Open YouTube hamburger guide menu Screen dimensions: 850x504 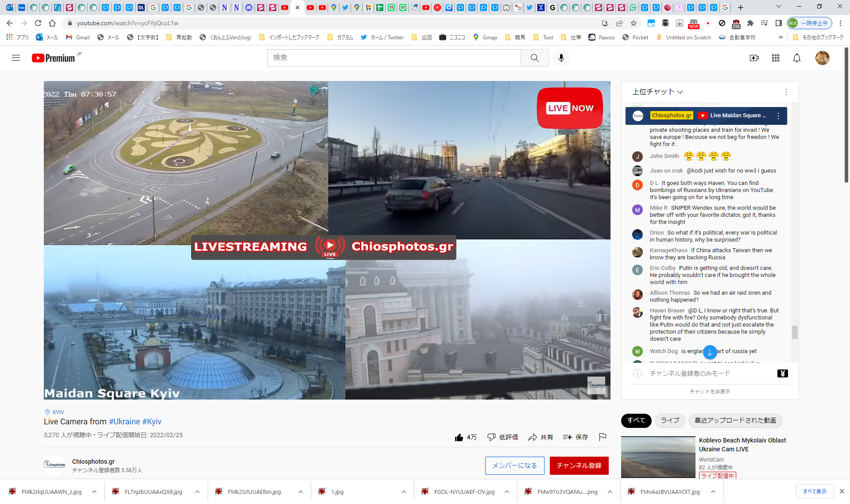click(x=16, y=58)
